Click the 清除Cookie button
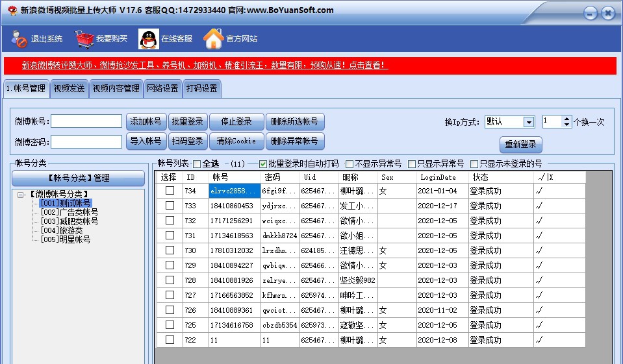The width and height of the screenshot is (623, 364). [236, 141]
